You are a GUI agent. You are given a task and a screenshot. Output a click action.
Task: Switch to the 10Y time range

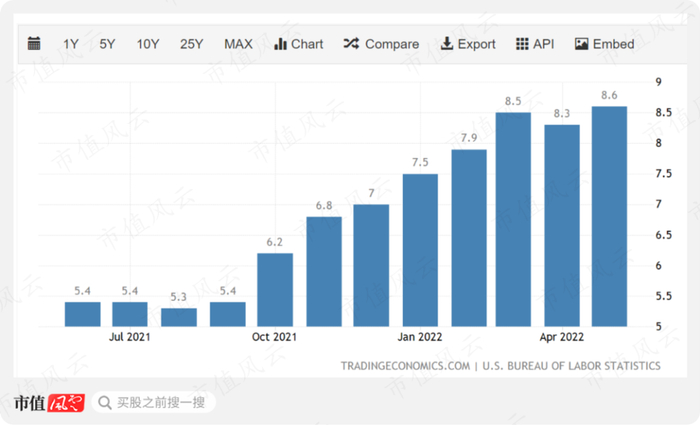tap(148, 44)
